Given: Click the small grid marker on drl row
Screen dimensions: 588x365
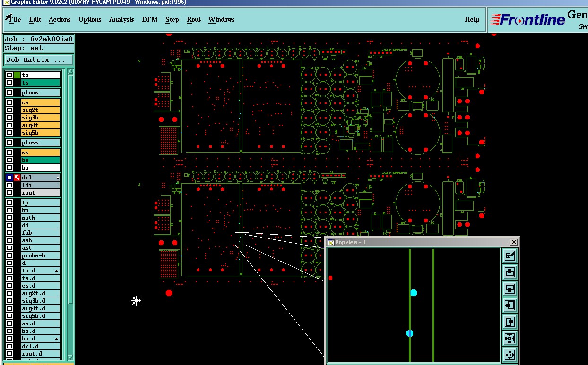Looking at the screenshot, I should click(x=58, y=178).
